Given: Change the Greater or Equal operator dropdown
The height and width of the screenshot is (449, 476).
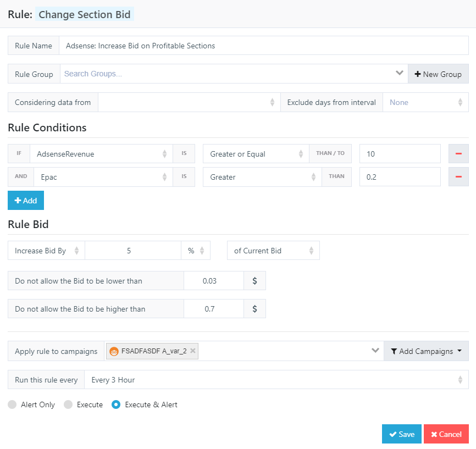Looking at the screenshot, I should point(256,154).
